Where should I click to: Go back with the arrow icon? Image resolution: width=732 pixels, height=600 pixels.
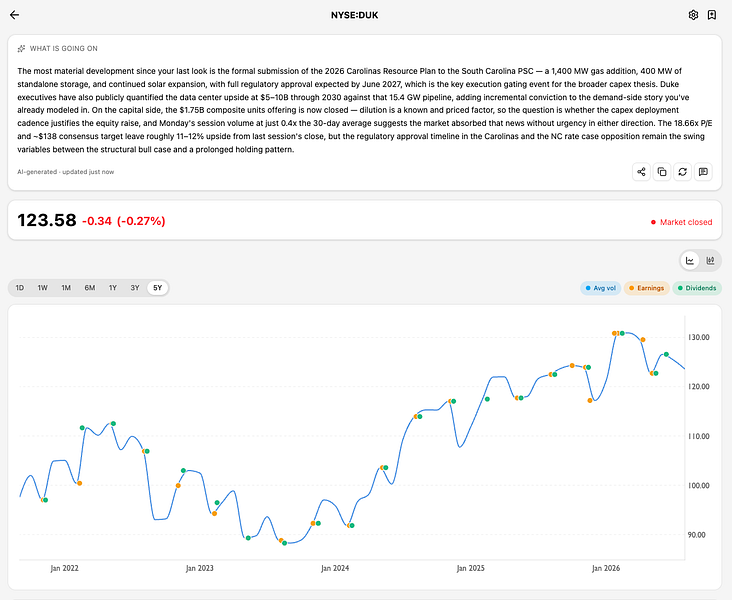[x=14, y=15]
